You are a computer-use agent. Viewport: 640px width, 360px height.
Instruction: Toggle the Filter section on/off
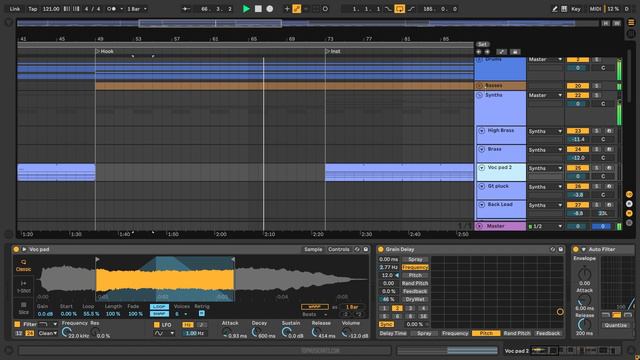17,324
